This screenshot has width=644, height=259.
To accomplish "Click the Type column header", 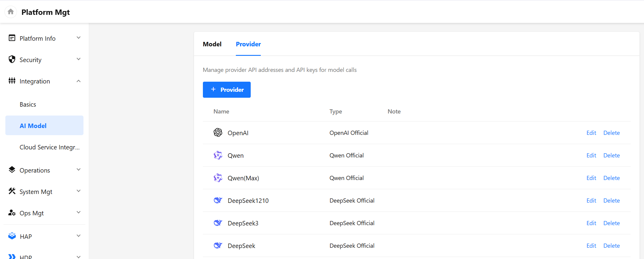I will pyautogui.click(x=336, y=112).
